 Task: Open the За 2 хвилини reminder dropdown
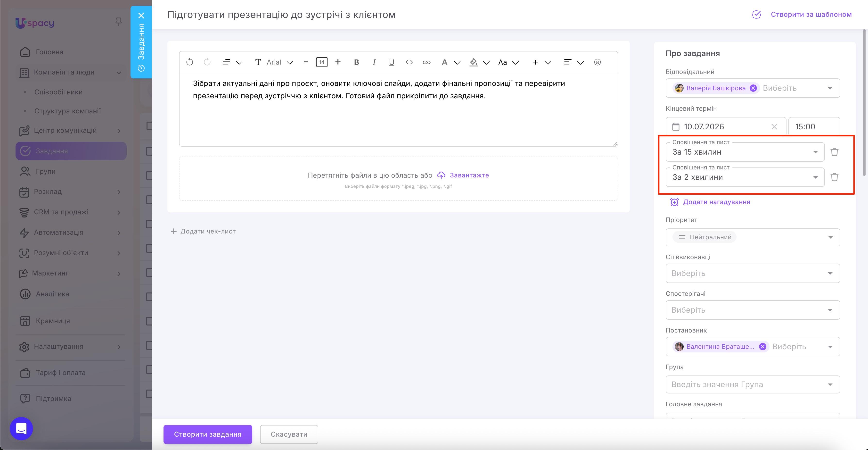click(745, 177)
